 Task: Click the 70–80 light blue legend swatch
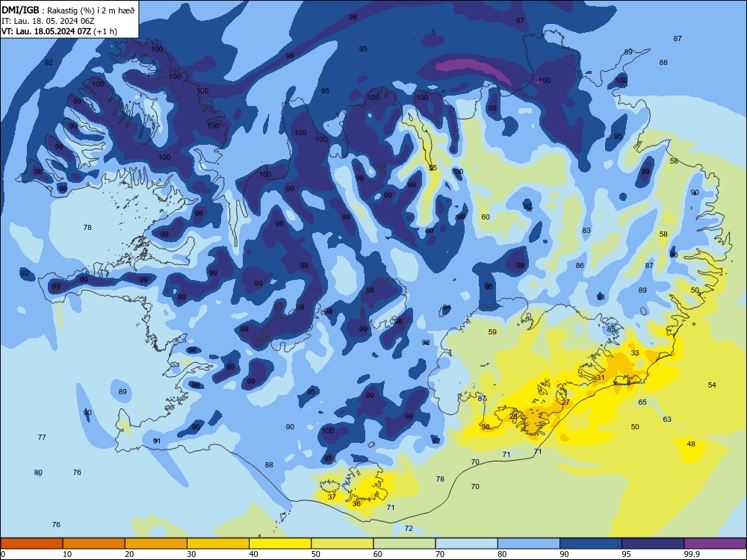pos(466,544)
